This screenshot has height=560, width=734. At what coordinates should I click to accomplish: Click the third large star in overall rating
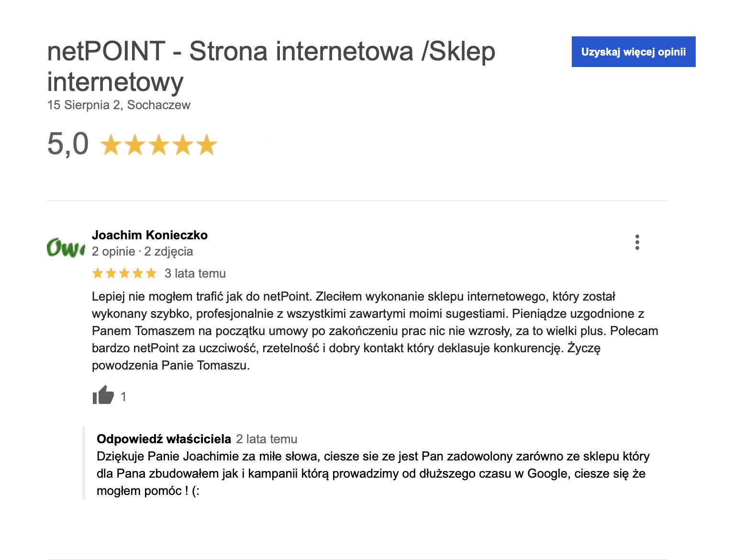(159, 145)
